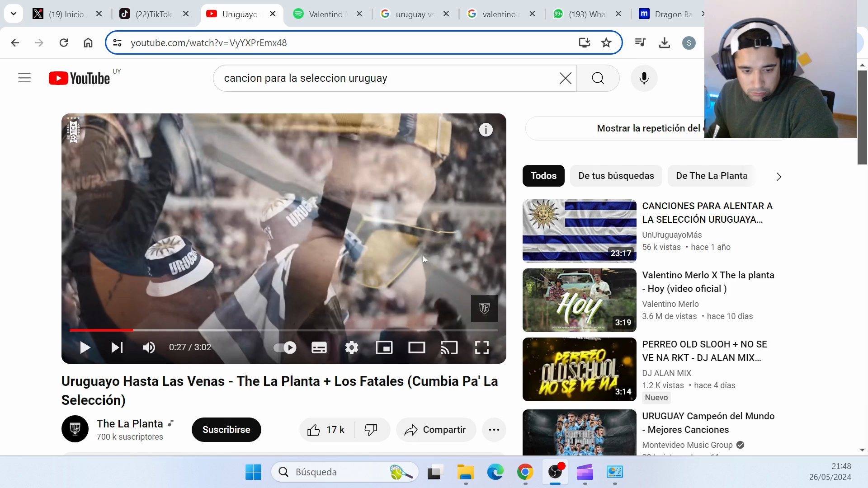Play the paused YouTube video

click(85, 347)
